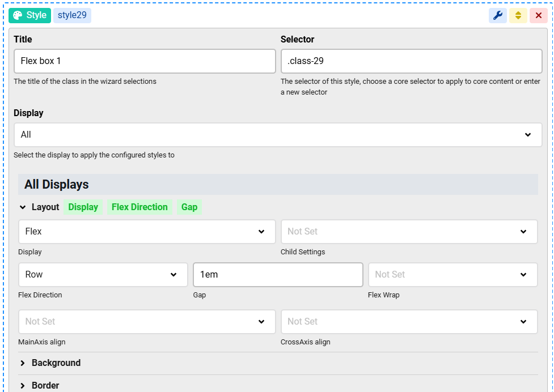Click the green Gap tag in Layout
554x392 pixels.
tap(189, 207)
